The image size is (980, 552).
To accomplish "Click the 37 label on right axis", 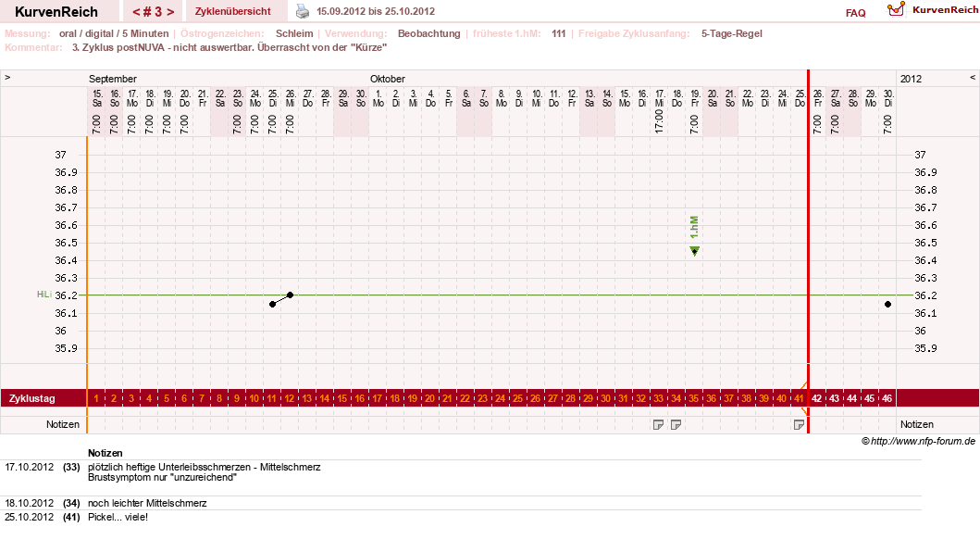I will [x=920, y=155].
